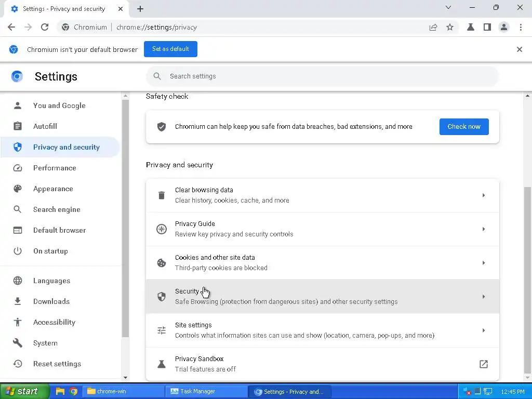Expand arrow for Security row
The image size is (532, 399).
(x=484, y=297)
